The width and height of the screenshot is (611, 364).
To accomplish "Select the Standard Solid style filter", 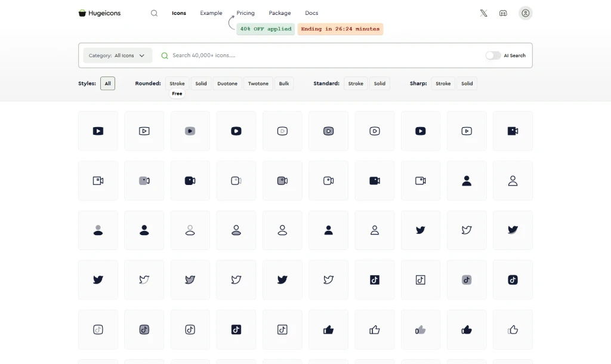I will coord(379,84).
